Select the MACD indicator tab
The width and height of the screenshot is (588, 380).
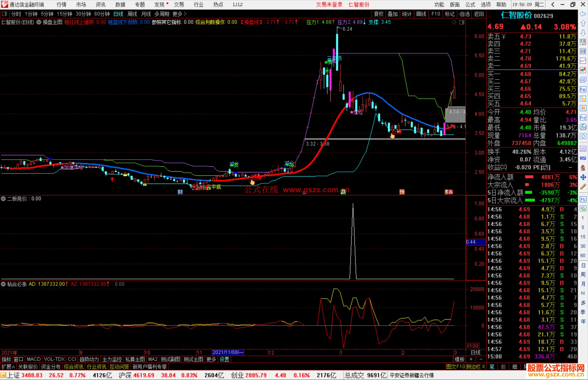[34, 360]
